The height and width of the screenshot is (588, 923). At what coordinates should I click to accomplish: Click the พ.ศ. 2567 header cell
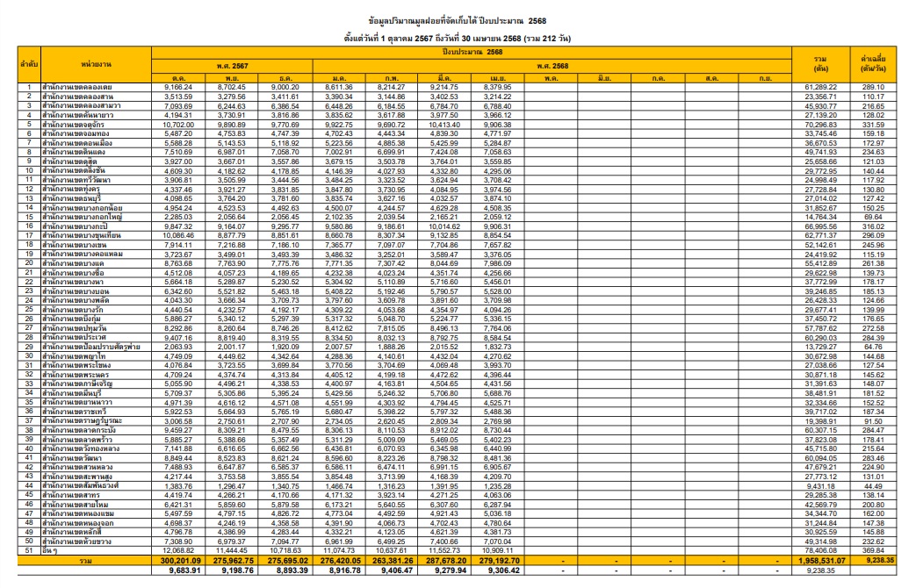(x=233, y=66)
